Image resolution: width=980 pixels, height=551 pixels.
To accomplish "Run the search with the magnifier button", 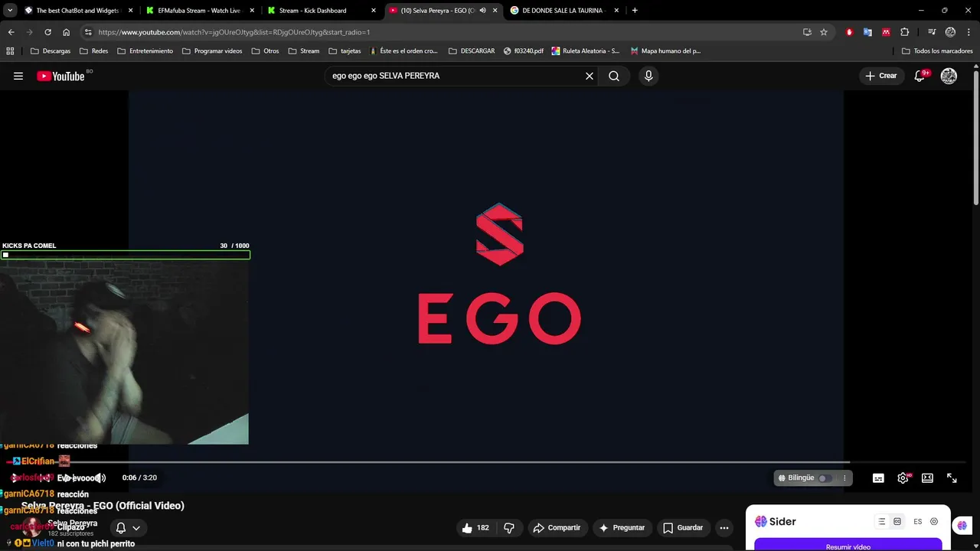I will pos(614,76).
